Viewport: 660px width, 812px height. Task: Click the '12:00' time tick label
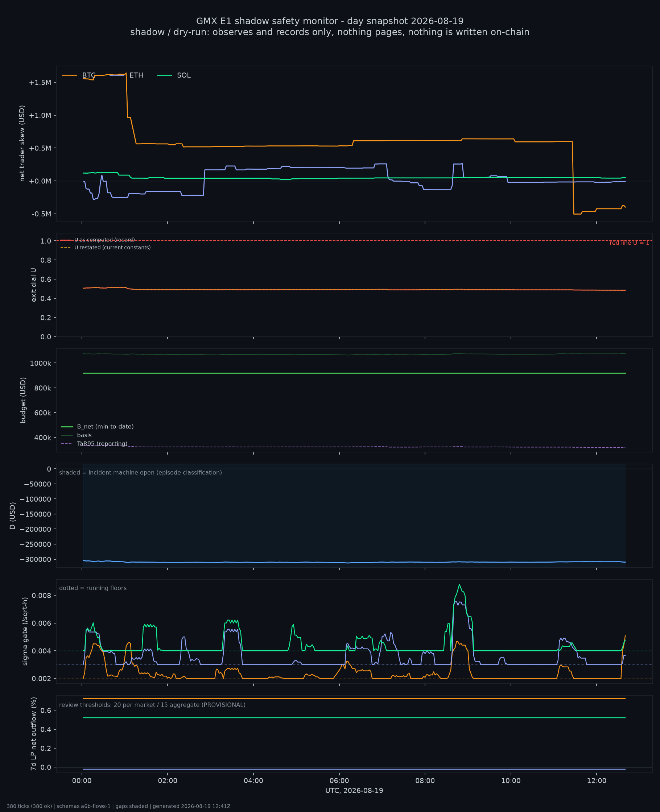pyautogui.click(x=597, y=781)
